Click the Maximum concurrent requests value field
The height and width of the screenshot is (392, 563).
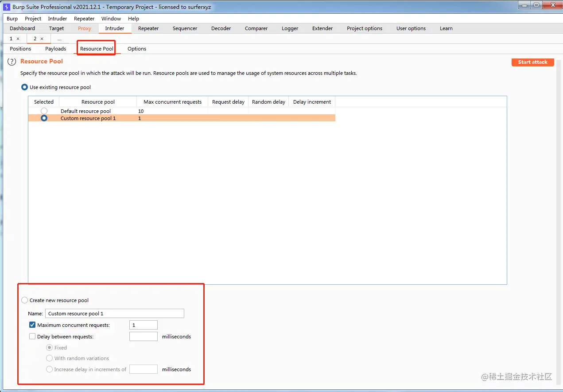pos(144,325)
